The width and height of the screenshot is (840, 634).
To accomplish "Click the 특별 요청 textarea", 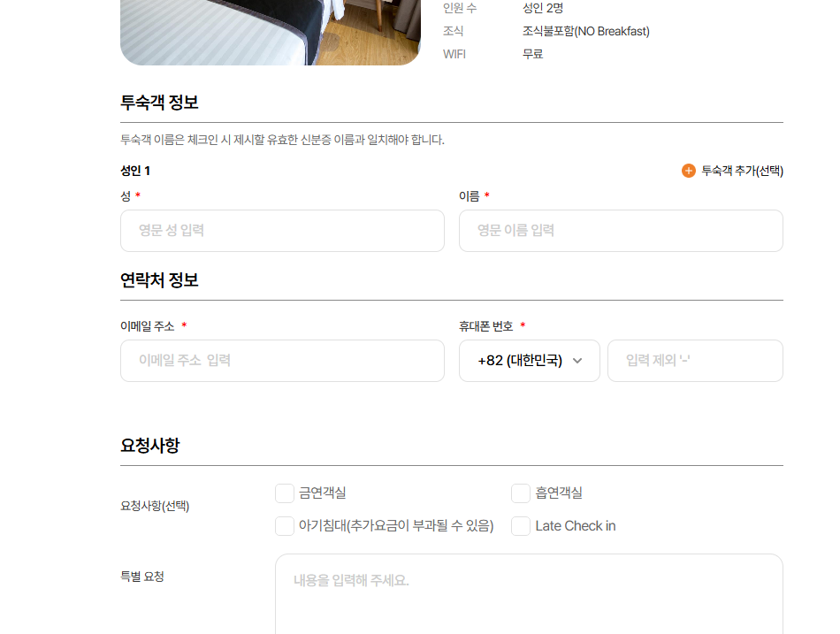I will click(x=530, y=594).
